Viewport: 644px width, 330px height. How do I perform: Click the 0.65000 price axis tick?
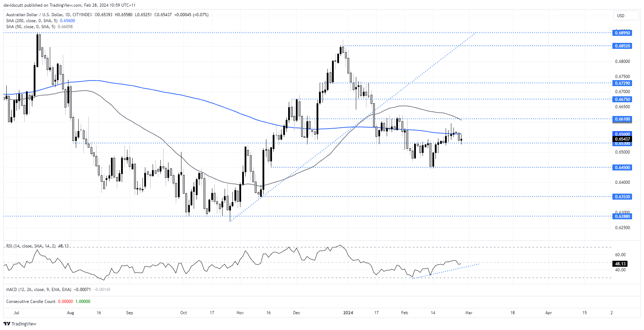tap(622, 152)
